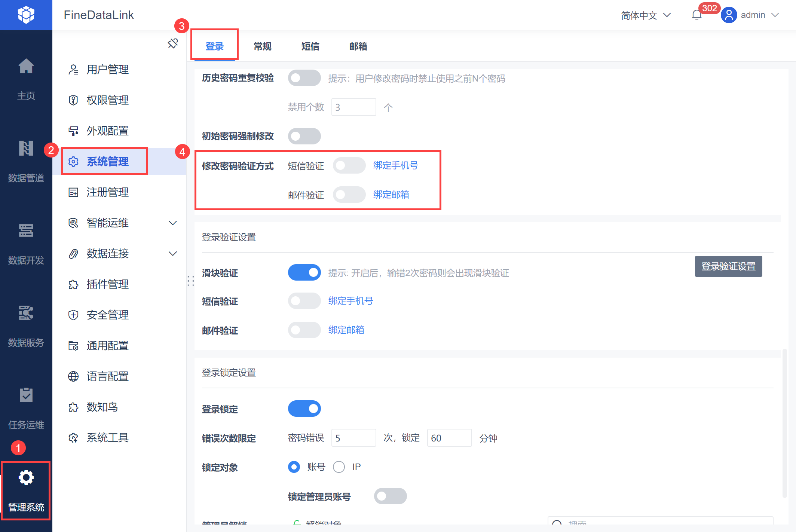Expand the 数据连接 menu chevron
This screenshot has width=796, height=532.
coord(172,254)
